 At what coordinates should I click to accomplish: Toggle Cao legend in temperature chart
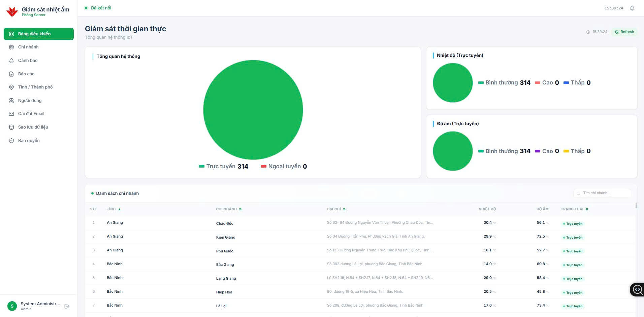pyautogui.click(x=547, y=83)
